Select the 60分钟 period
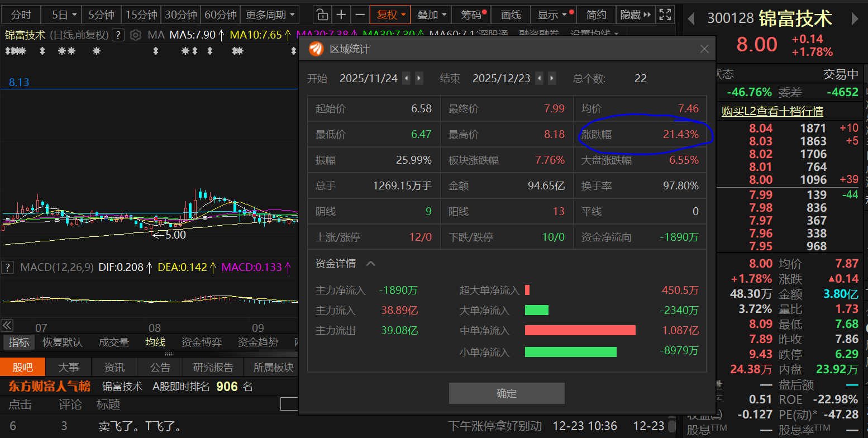The width and height of the screenshot is (868, 438). point(220,15)
